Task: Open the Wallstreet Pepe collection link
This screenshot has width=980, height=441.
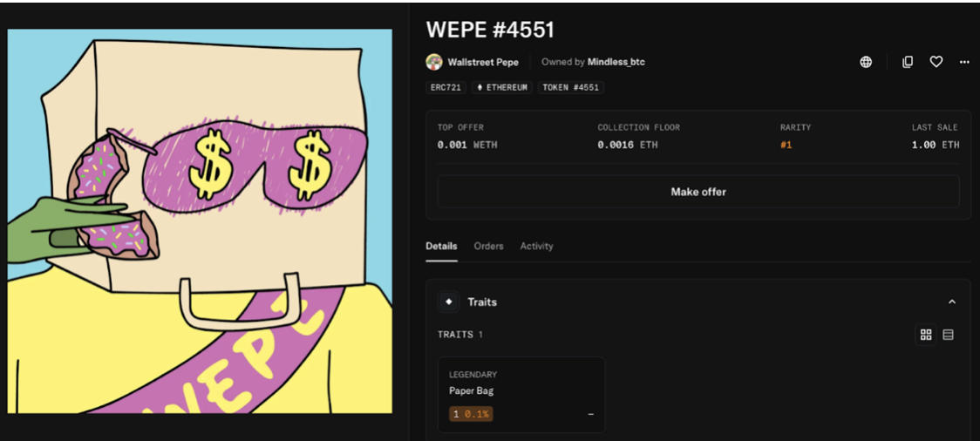Action: (482, 62)
